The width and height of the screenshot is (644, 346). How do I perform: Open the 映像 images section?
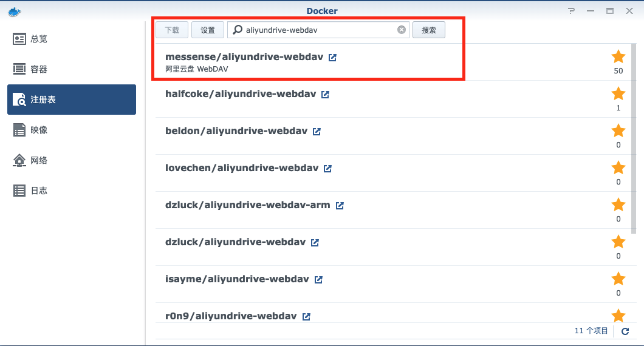(72, 130)
